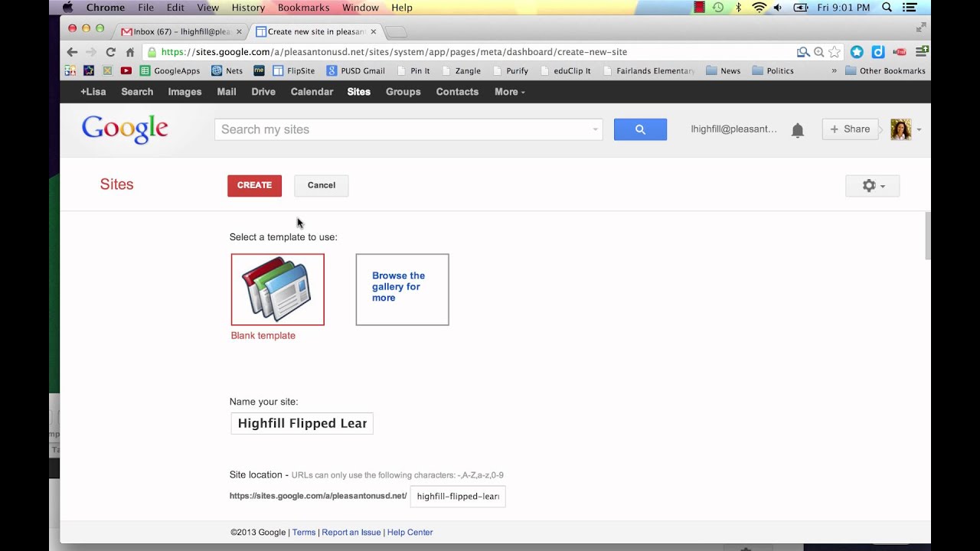Screen dimensions: 980x551
Task: Click the blue search magnifier button
Action: click(x=640, y=129)
